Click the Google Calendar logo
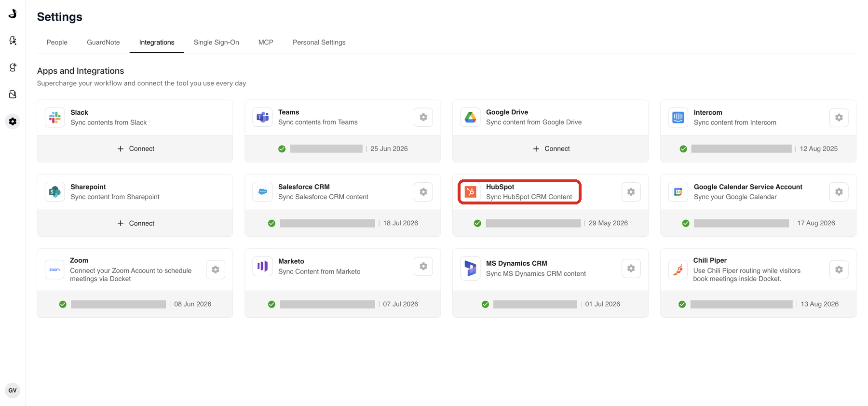The width and height of the screenshot is (868, 406). 678,192
